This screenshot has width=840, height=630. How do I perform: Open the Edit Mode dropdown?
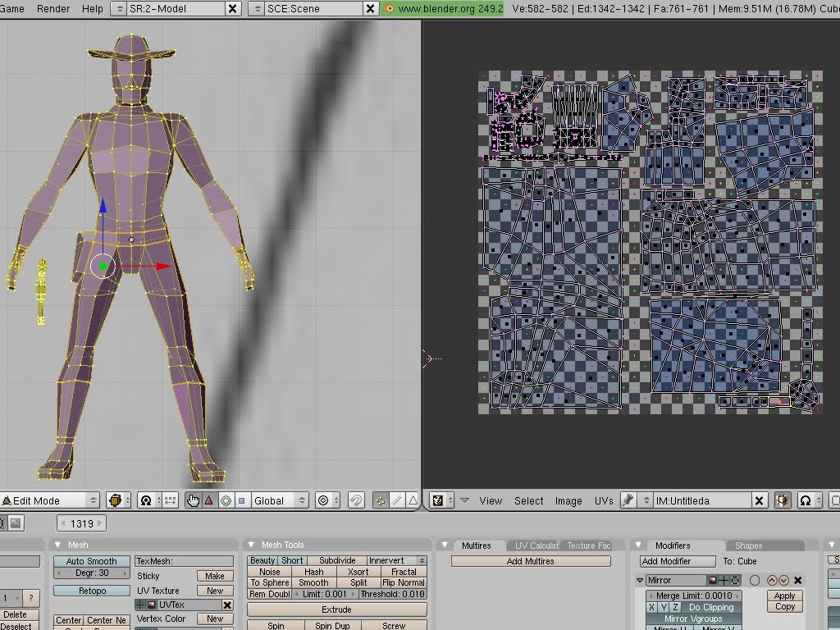point(50,500)
